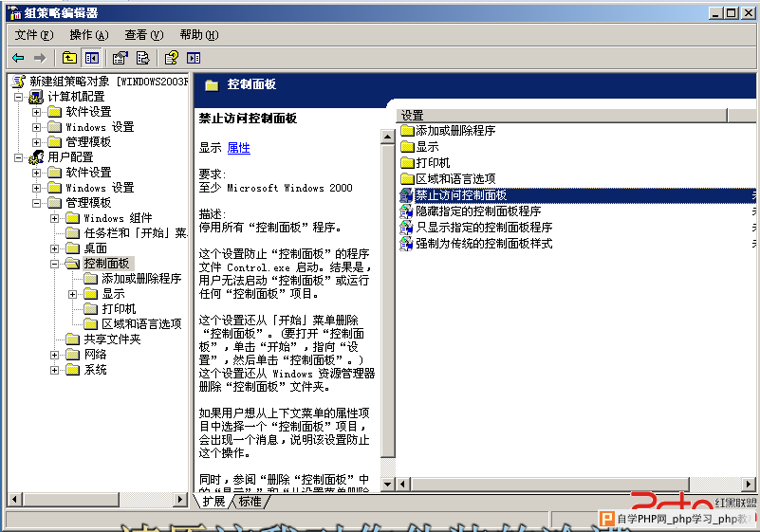The image size is (760, 532).
Task: Click the 显示 folder icon in settings list
Action: [407, 147]
